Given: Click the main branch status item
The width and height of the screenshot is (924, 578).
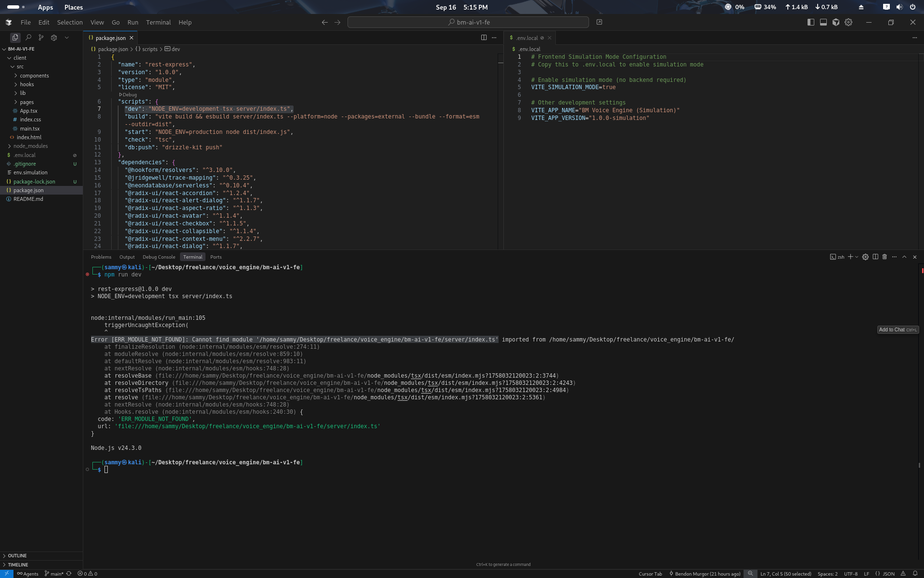Looking at the screenshot, I should (x=54, y=574).
